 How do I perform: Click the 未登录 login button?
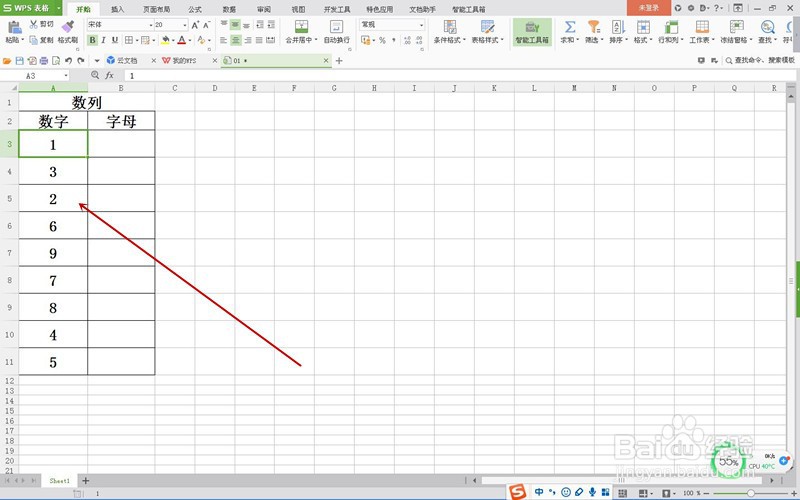click(649, 8)
